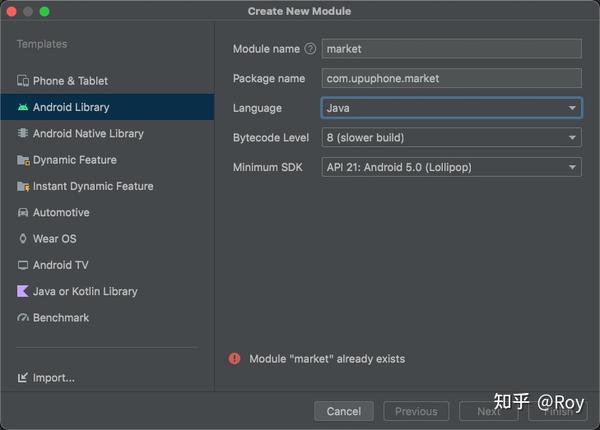
Task: Pick the Instant Dynamic Feature icon
Action: pyautogui.click(x=23, y=186)
